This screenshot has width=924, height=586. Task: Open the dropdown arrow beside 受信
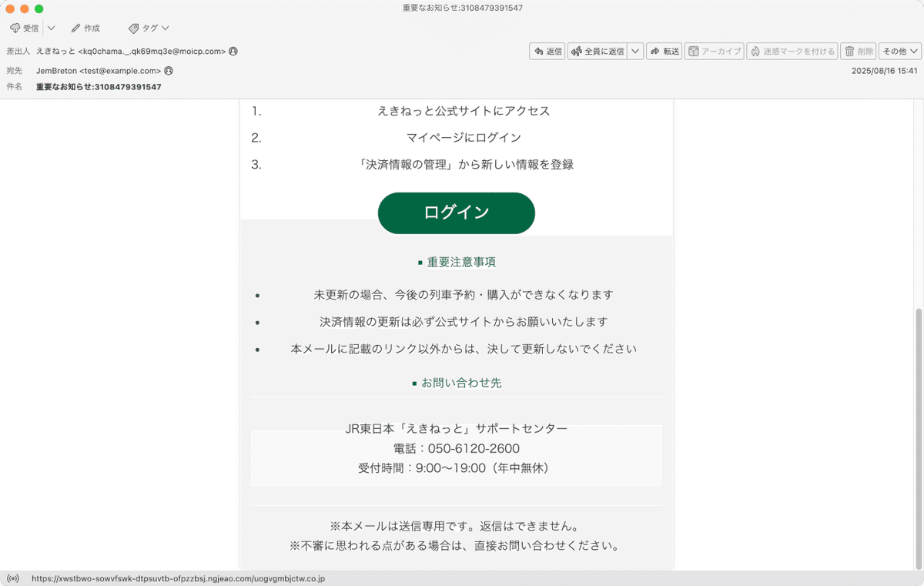point(51,28)
